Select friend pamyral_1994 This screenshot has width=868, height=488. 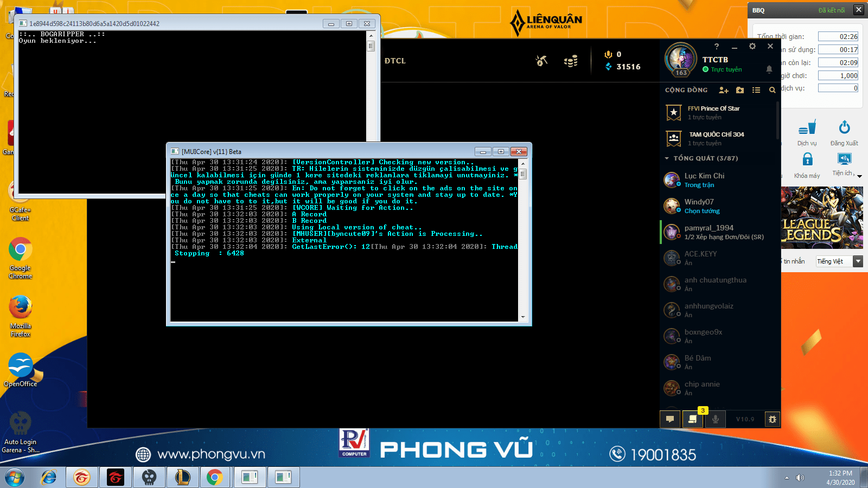click(x=719, y=232)
